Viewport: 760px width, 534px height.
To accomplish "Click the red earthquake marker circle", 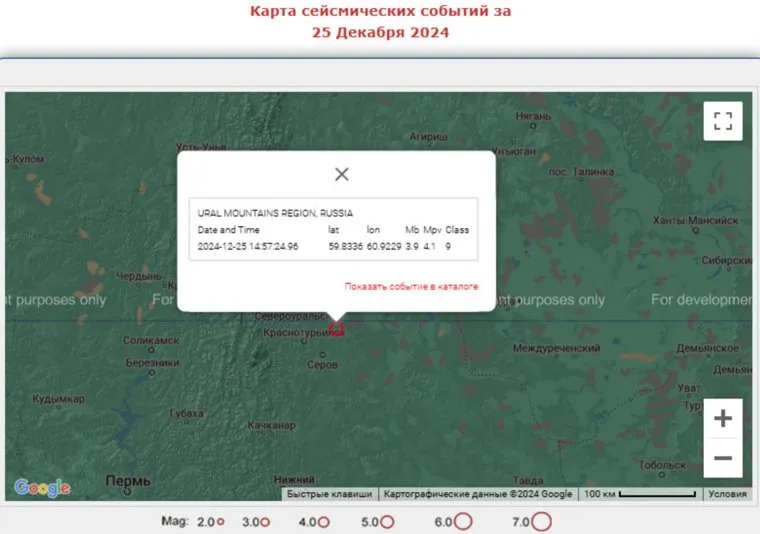I will pos(337,328).
